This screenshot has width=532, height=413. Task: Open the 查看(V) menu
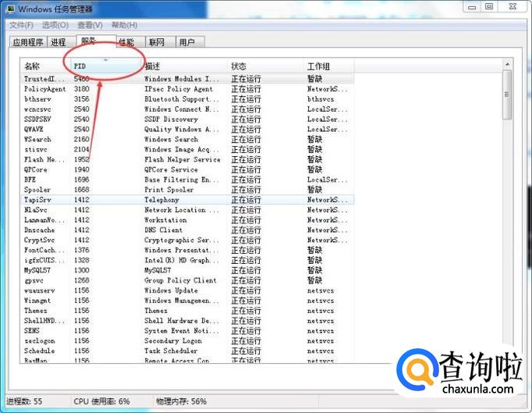click(90, 25)
